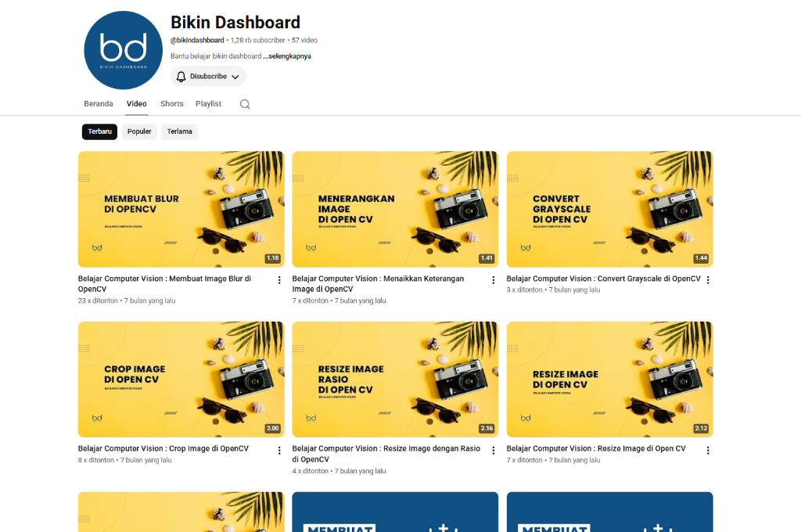801x532 pixels.
Task: Open the Convert Grayscale di Open CV thumbnail
Action: coord(609,209)
